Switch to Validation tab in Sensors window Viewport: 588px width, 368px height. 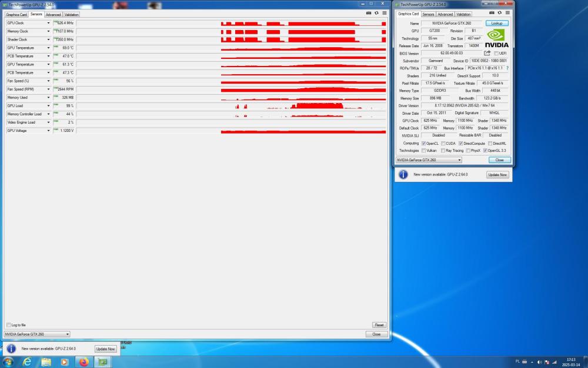(x=71, y=15)
